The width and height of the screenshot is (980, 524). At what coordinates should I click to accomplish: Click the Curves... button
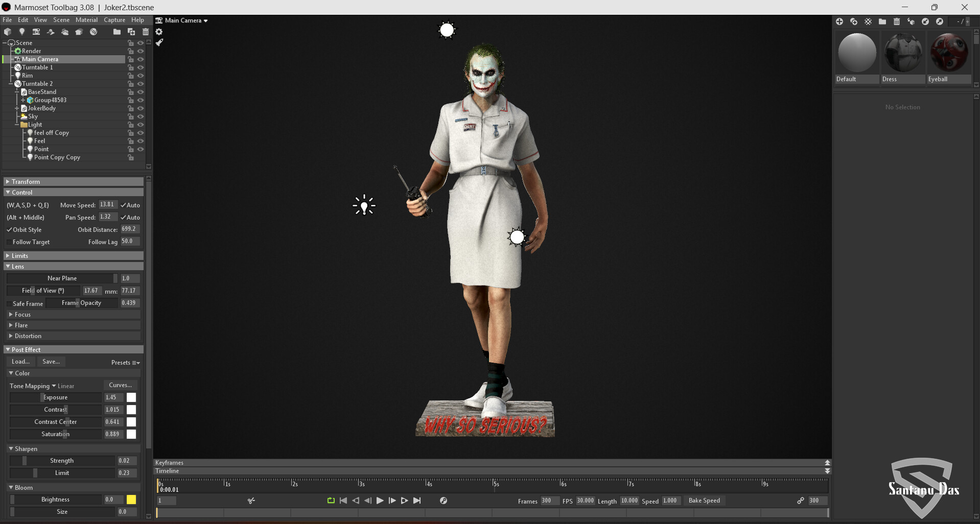pyautogui.click(x=120, y=385)
